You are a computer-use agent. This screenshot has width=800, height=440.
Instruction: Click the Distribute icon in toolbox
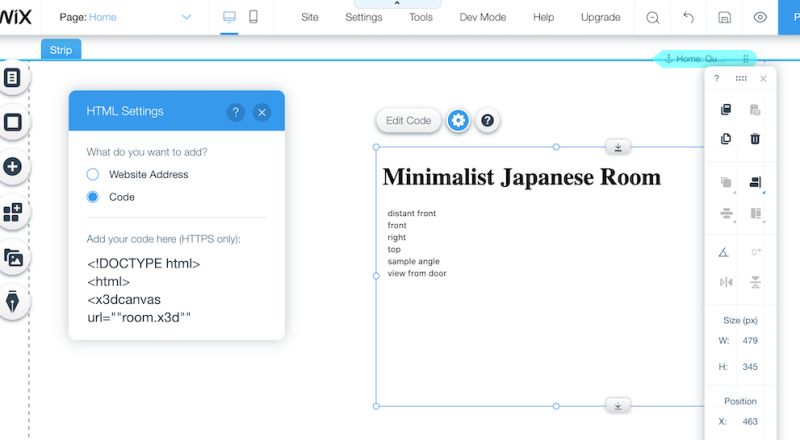[x=726, y=213]
